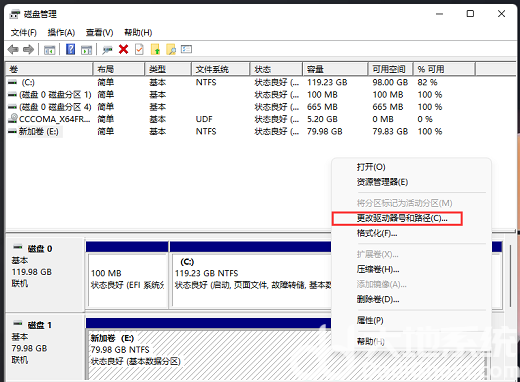Image resolution: width=520 pixels, height=382 pixels.
Task: Maximize the Disk Management window
Action: pos(470,14)
